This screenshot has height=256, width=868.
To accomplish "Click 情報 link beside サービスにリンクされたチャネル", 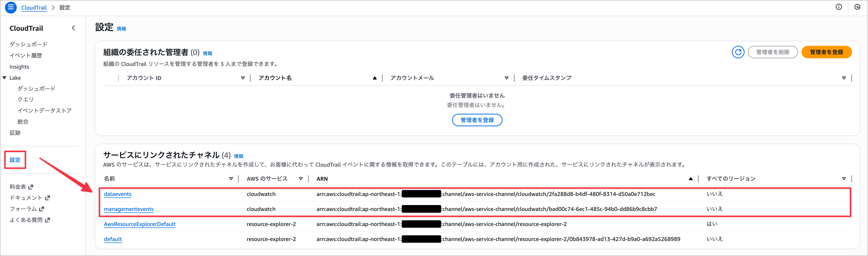I will (x=239, y=156).
